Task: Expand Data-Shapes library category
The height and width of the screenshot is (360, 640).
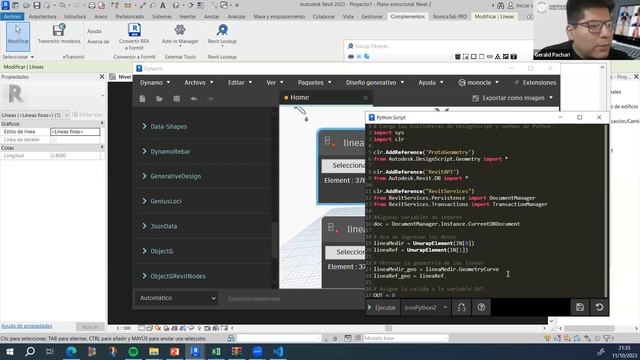Action: coord(164,127)
